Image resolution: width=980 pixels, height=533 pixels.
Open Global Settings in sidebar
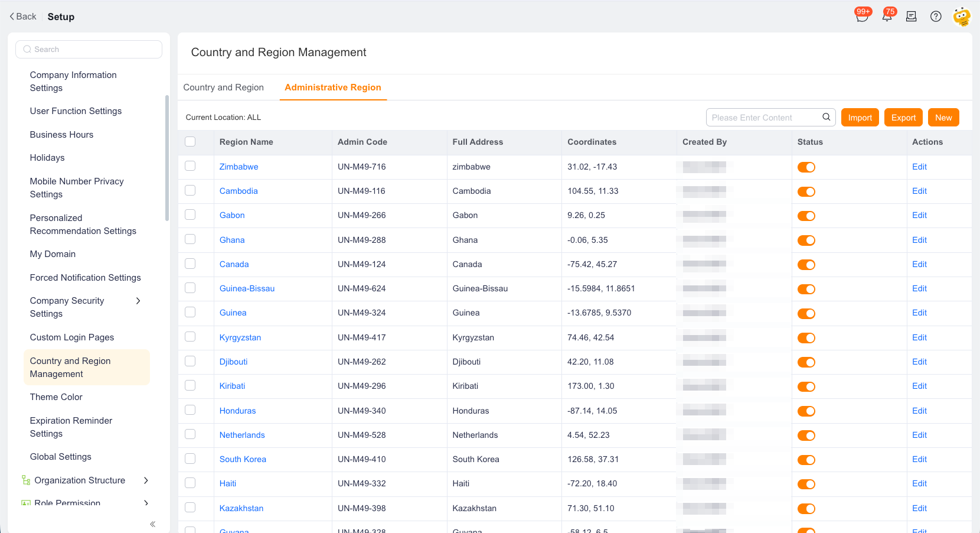click(x=61, y=457)
